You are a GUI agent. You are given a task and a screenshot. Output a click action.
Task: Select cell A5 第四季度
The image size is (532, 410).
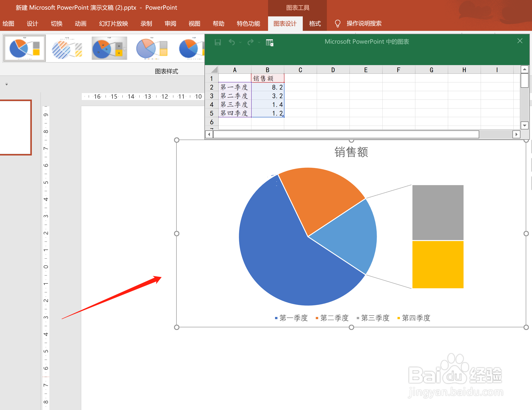[235, 113]
